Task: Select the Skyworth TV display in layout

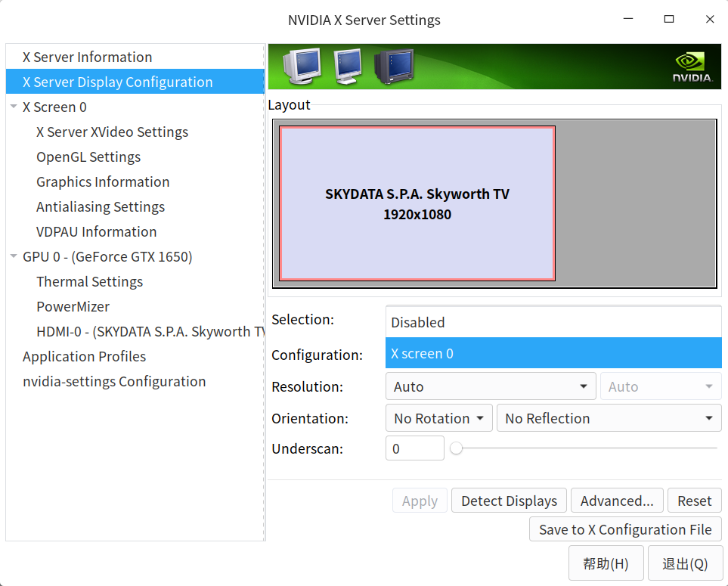Action: click(417, 203)
